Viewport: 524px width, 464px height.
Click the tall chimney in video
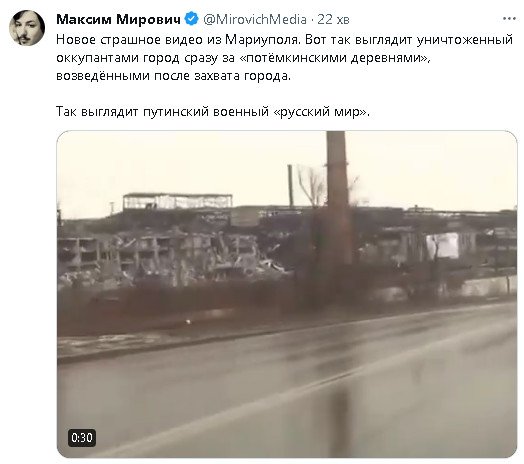tap(339, 197)
